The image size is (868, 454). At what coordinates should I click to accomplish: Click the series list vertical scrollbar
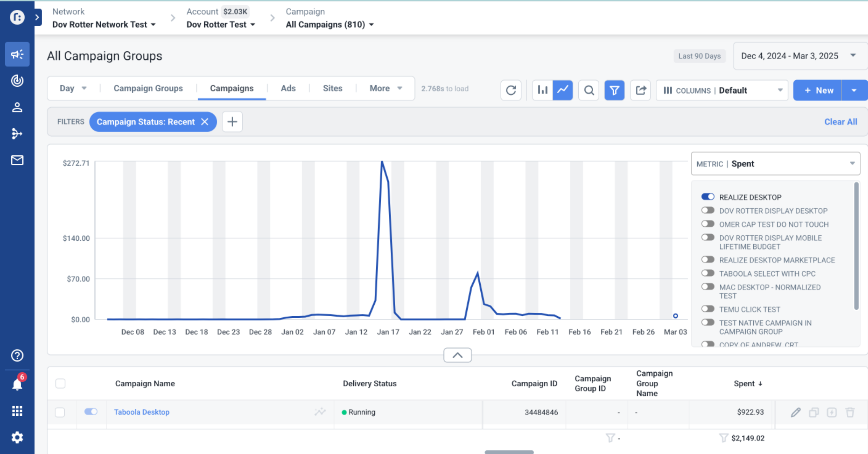856,246
